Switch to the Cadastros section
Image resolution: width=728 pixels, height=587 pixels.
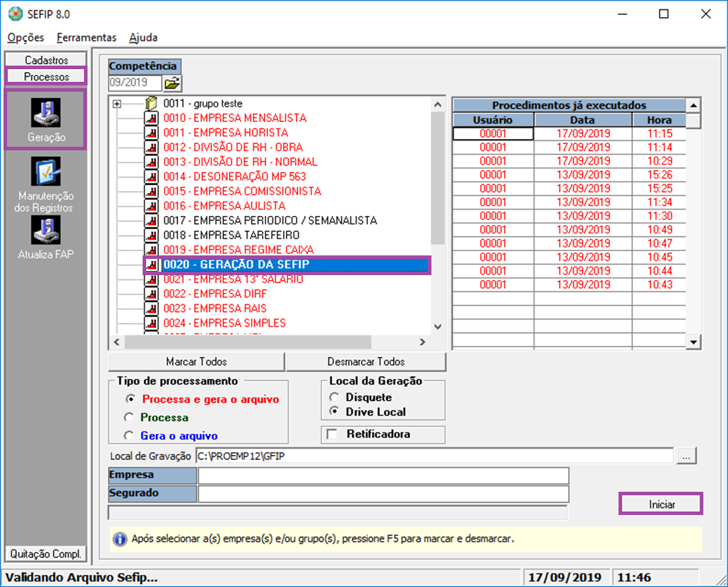tap(46, 60)
